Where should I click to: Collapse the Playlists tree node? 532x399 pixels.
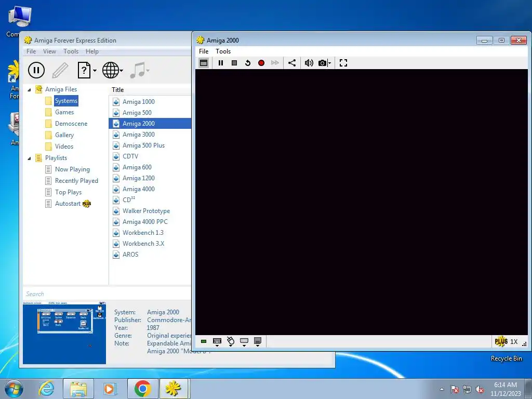[29, 158]
